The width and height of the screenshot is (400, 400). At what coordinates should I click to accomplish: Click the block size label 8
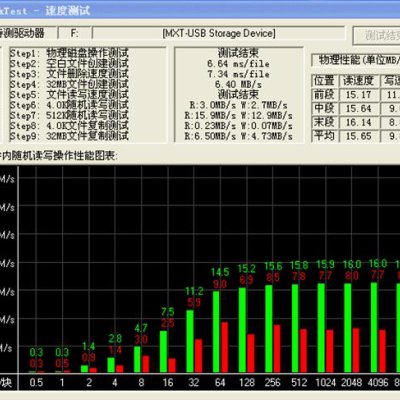[x=141, y=382]
